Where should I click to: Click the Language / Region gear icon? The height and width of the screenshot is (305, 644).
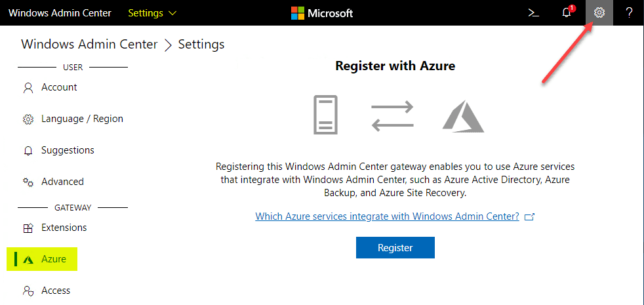(x=28, y=119)
